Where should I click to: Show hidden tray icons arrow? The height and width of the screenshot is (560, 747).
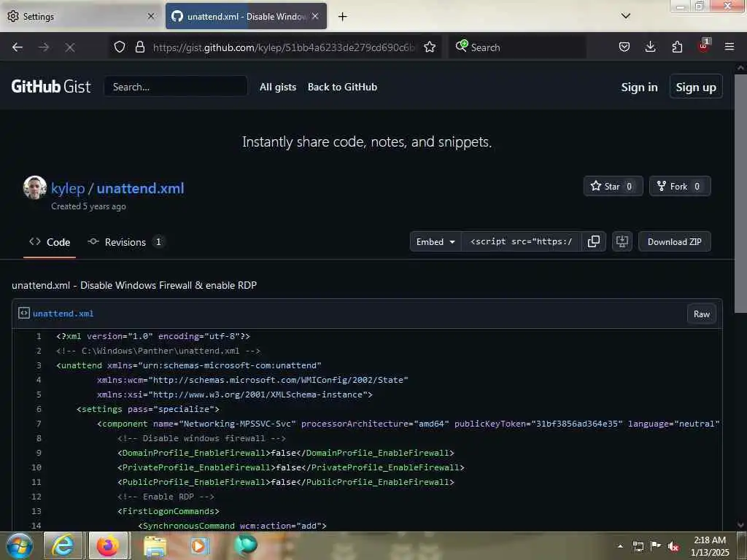tap(620, 546)
